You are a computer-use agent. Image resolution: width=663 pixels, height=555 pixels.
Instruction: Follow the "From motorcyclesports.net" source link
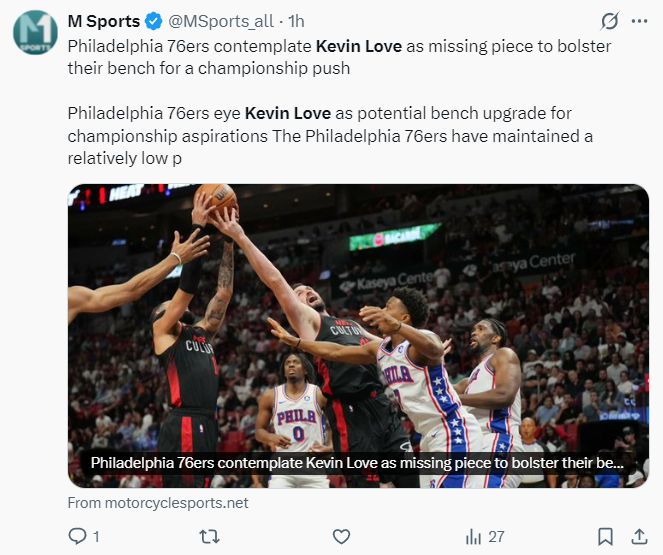coord(158,503)
